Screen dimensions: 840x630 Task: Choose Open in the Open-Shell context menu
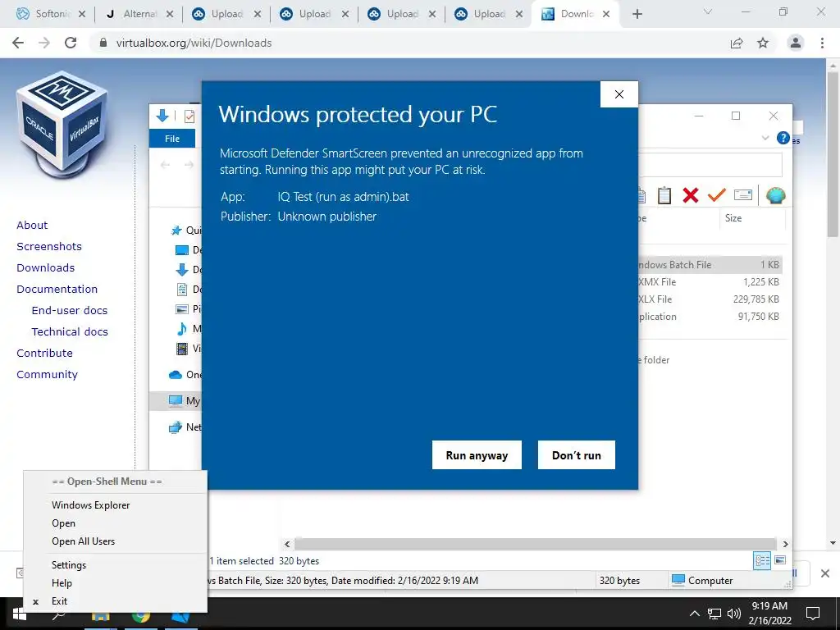pyautogui.click(x=63, y=523)
